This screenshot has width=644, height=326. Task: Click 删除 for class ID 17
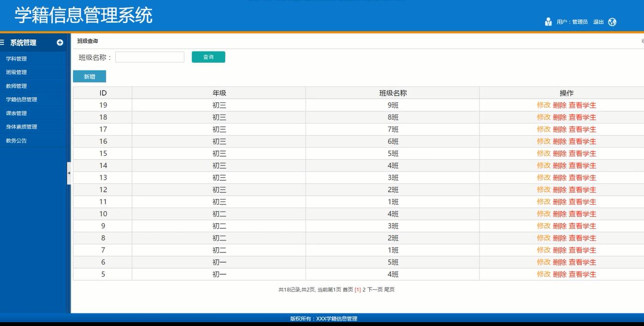[559, 129]
